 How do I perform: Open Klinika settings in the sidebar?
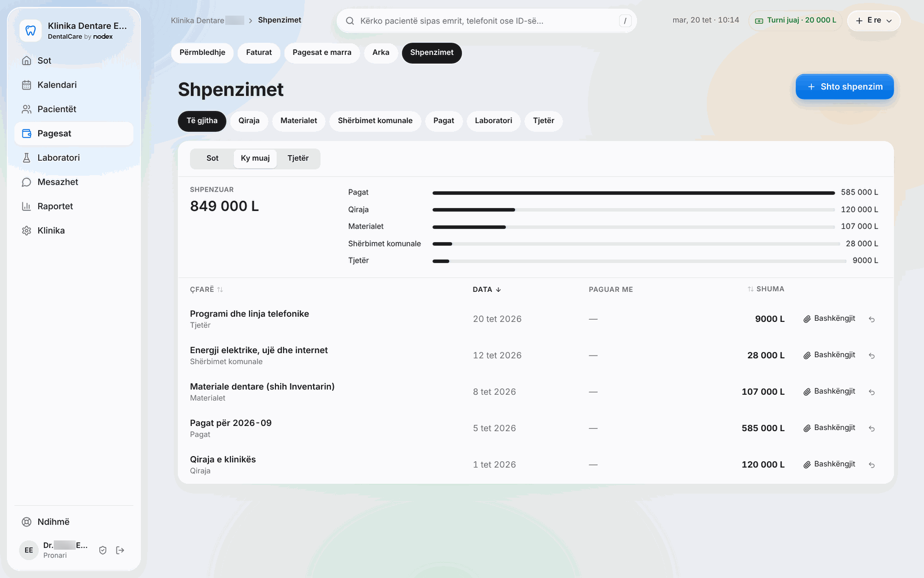[x=74, y=231]
